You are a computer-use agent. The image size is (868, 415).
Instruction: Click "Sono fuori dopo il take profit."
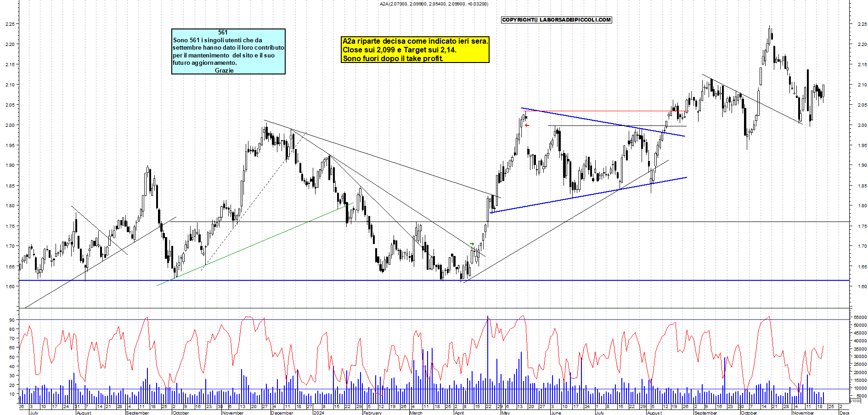[393, 58]
